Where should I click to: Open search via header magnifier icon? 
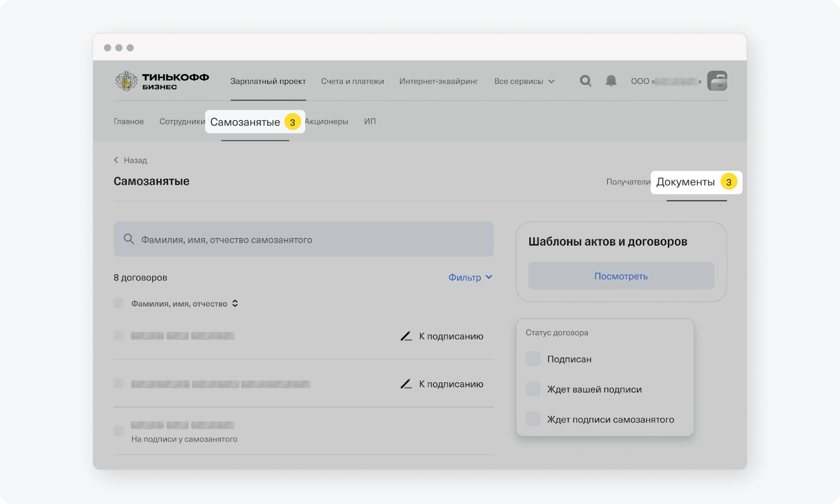pos(585,81)
